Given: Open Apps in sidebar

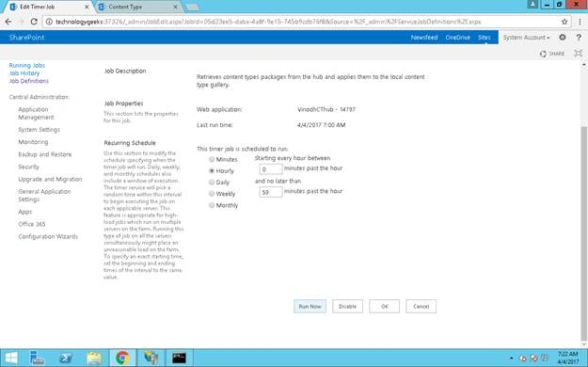Looking at the screenshot, I should point(24,212).
